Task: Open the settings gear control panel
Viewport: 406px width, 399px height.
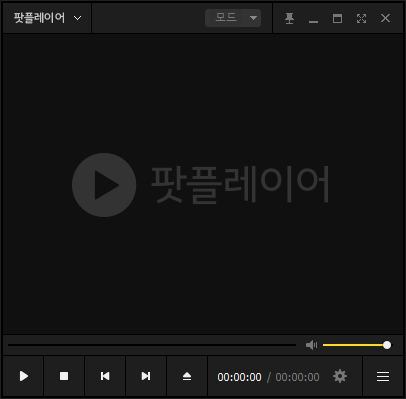Action: (x=340, y=376)
